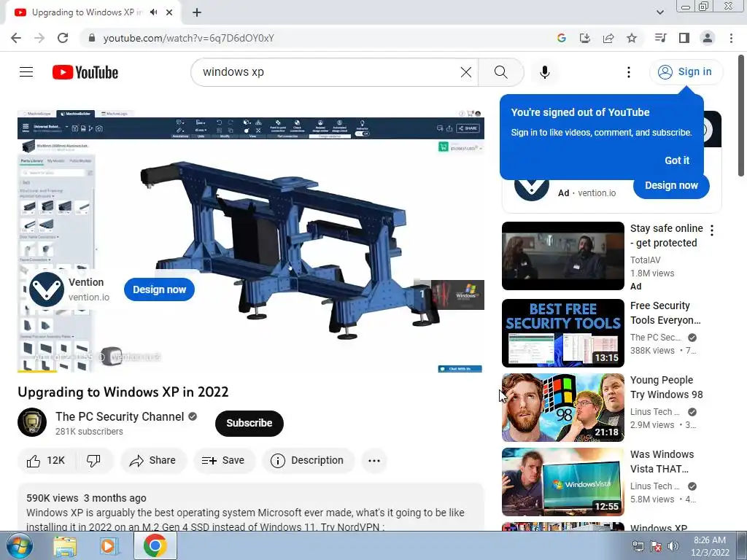This screenshot has width=747, height=560.
Task: Click the skip-ad video preview thumbnail
Action: point(457,295)
